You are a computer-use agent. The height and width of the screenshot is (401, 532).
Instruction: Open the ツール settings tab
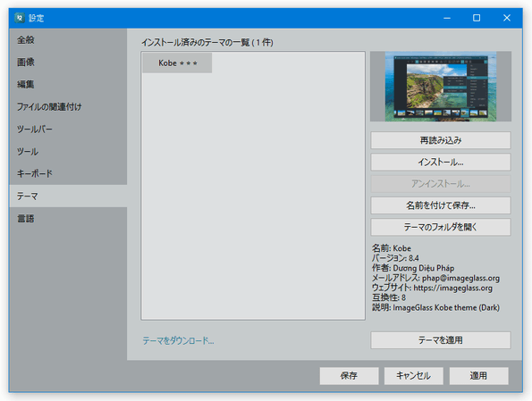tap(68, 152)
